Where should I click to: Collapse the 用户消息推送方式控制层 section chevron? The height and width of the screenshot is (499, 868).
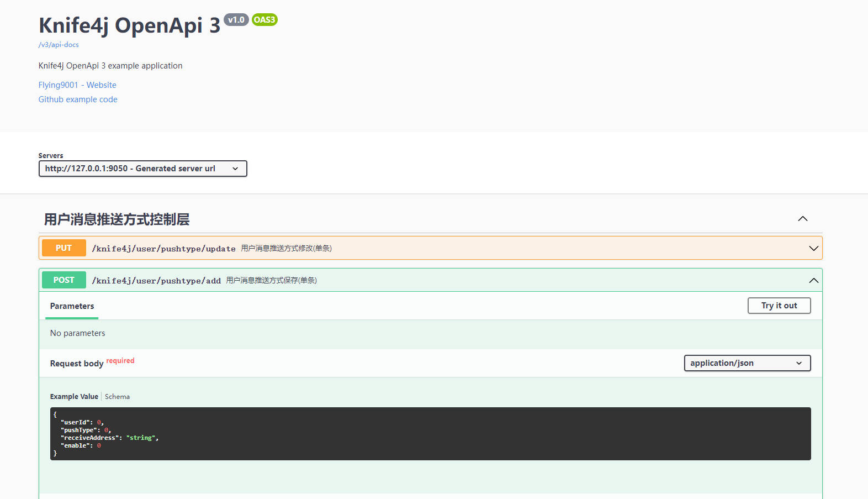tap(803, 219)
